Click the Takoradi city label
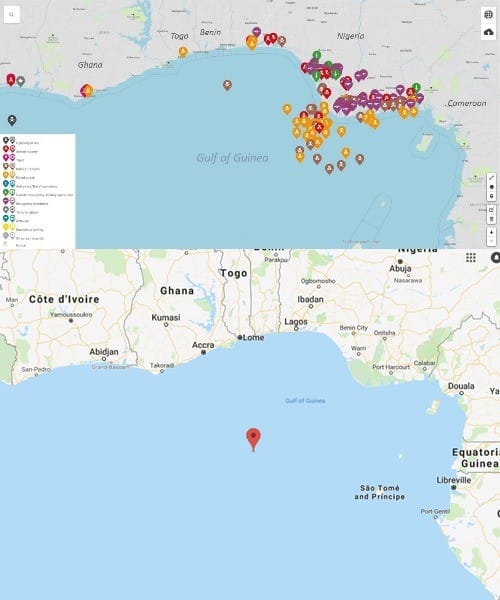The image size is (500, 600). point(162,365)
